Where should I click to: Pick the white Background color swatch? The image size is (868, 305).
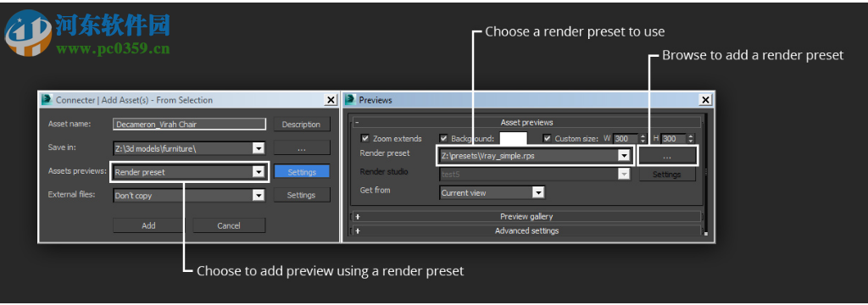513,138
